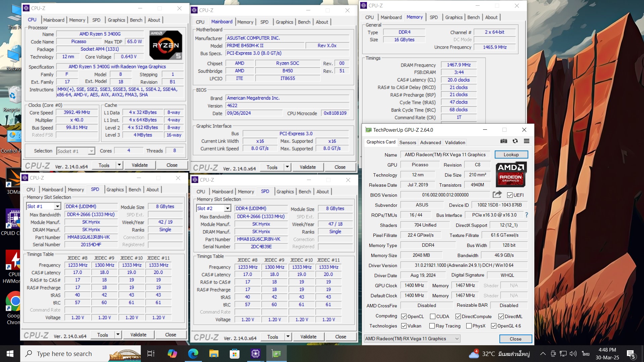Toggle the DirectCompute checkbox
This screenshot has height=362, width=644.
pyautogui.click(x=458, y=316)
